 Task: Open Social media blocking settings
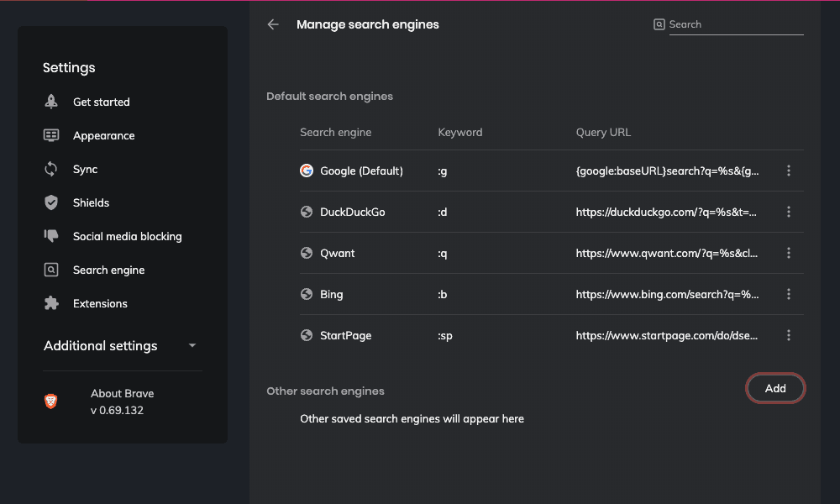pyautogui.click(x=128, y=236)
